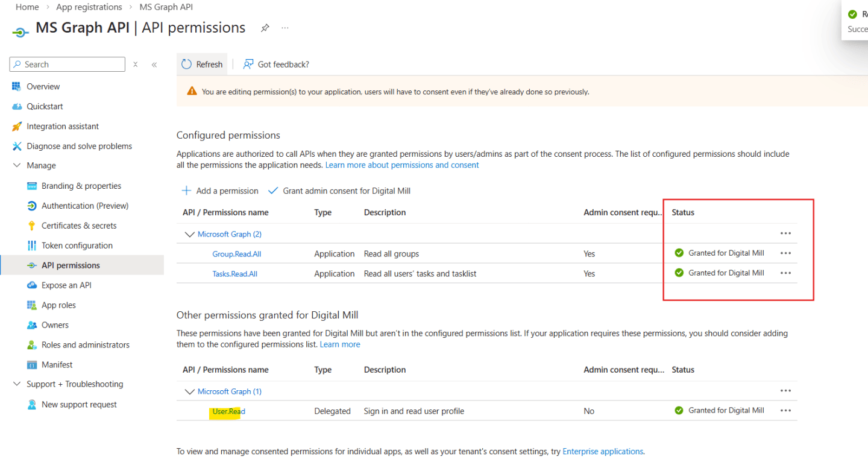The width and height of the screenshot is (868, 462).
Task: Collapse the Microsoft Graph (1) permissions group
Action: click(190, 391)
